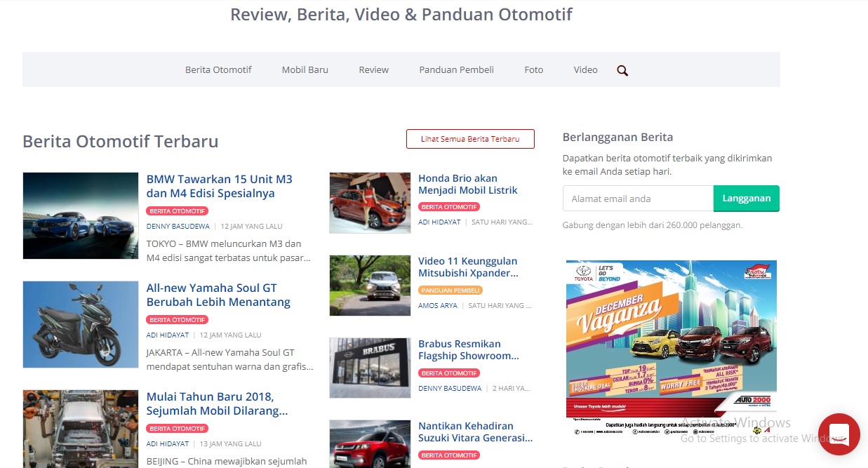Open Mulai Tahun Baru 2018 article headline

[218, 403]
